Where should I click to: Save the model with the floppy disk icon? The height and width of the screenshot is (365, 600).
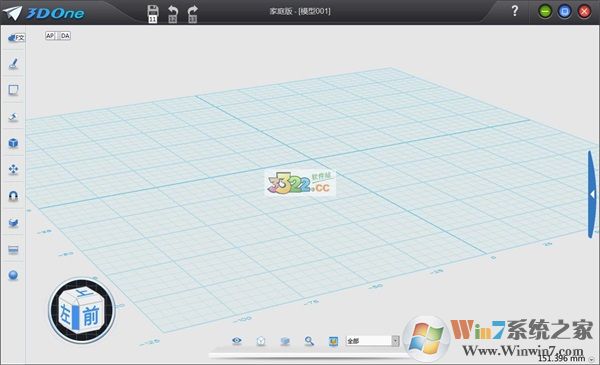(153, 13)
